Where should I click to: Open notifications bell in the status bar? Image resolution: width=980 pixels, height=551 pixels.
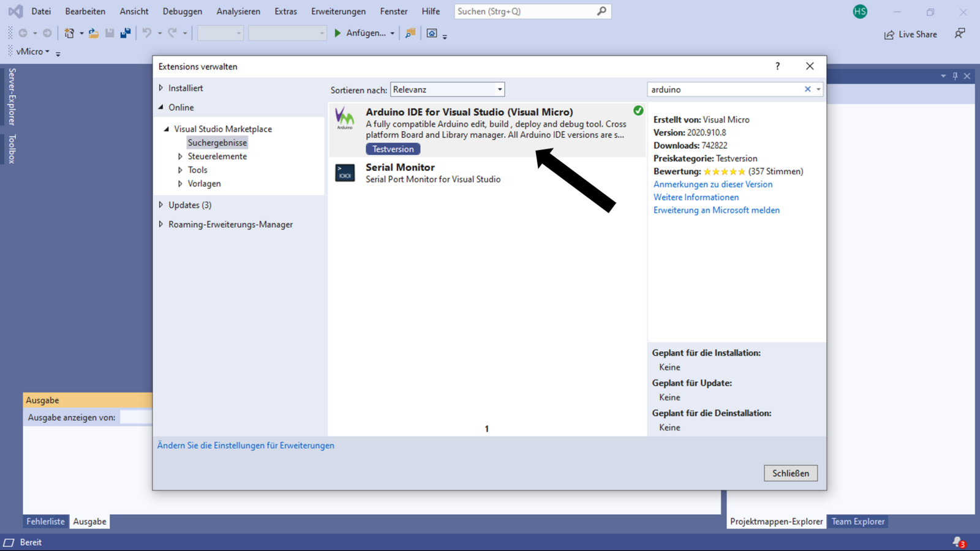point(958,542)
